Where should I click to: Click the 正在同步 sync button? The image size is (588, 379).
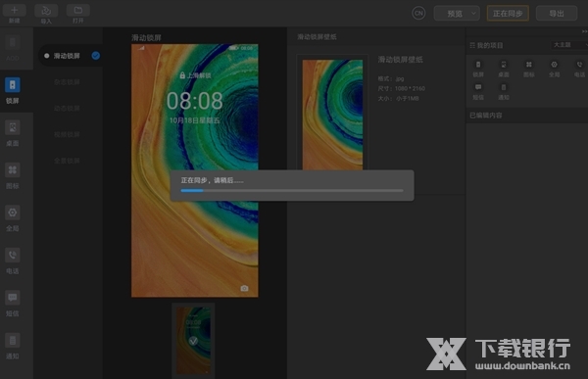(x=508, y=14)
